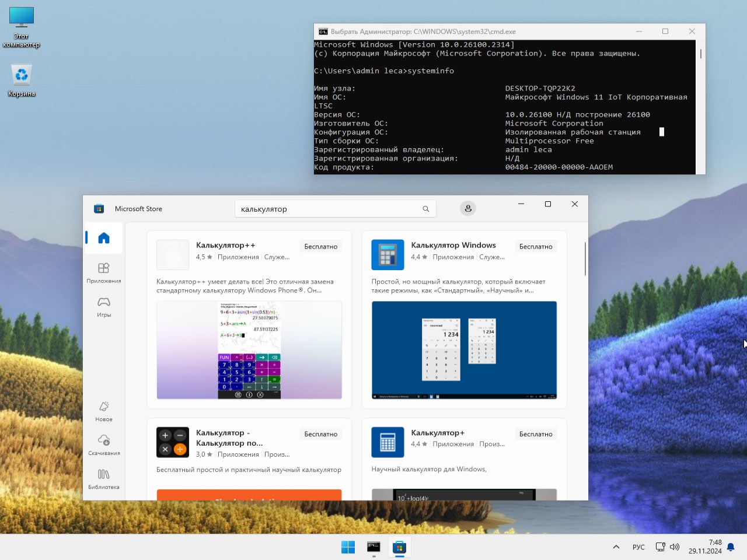Click the калькулятор search input field
747x560 pixels.
(x=327, y=209)
